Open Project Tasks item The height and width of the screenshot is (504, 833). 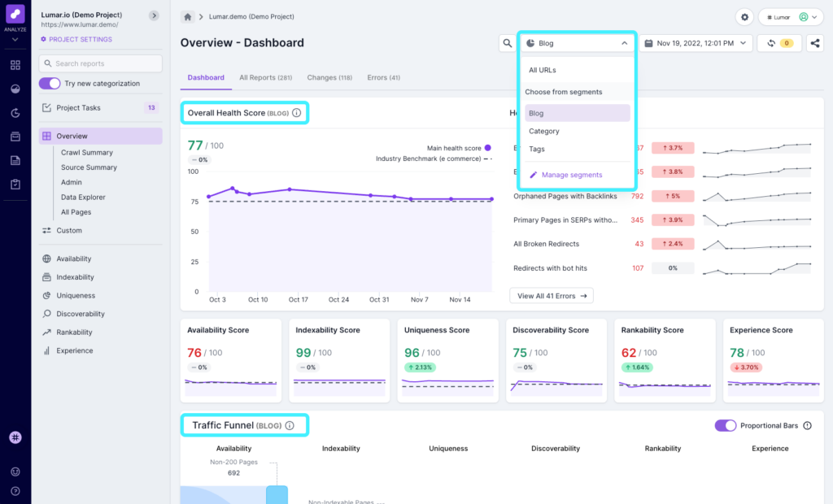click(100, 108)
